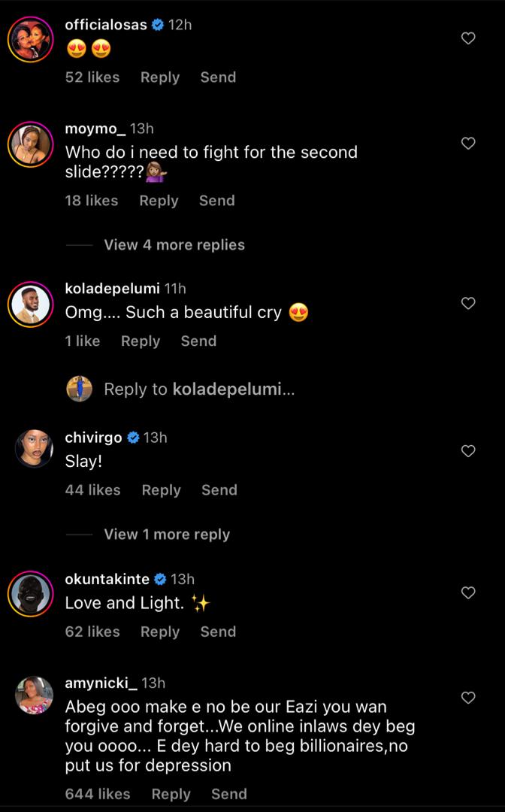Open okuntakinte profile avatar

click(31, 593)
